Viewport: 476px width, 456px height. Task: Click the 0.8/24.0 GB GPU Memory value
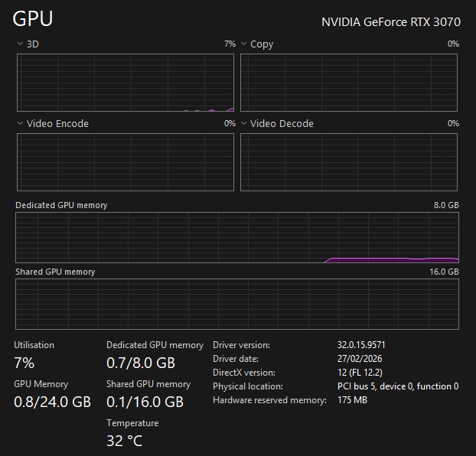[52, 402]
